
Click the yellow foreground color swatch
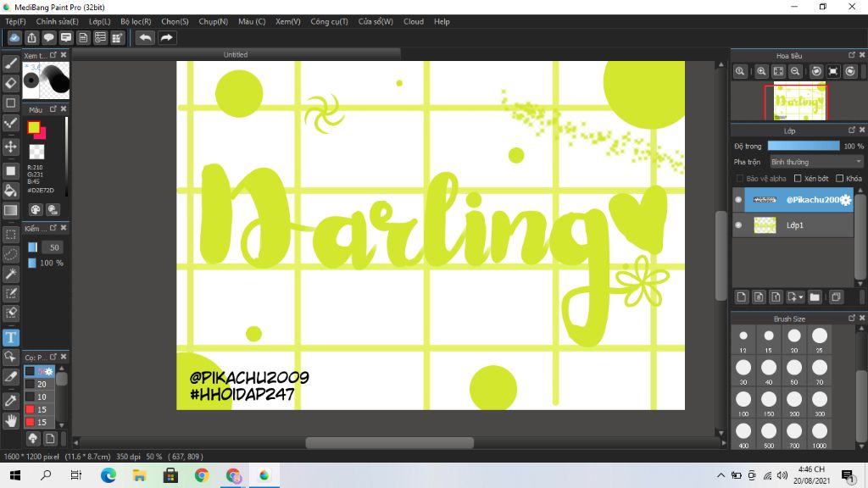(x=34, y=127)
